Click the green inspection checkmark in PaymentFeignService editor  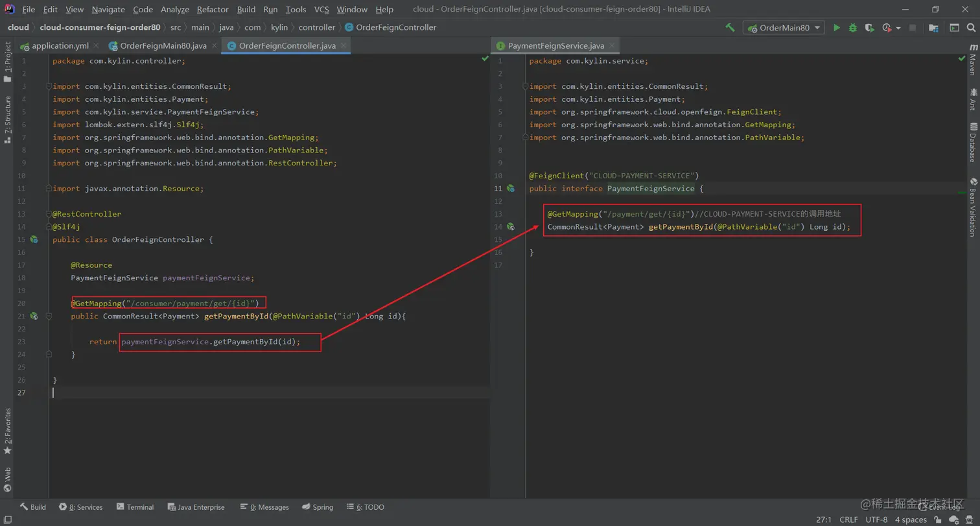(962, 59)
